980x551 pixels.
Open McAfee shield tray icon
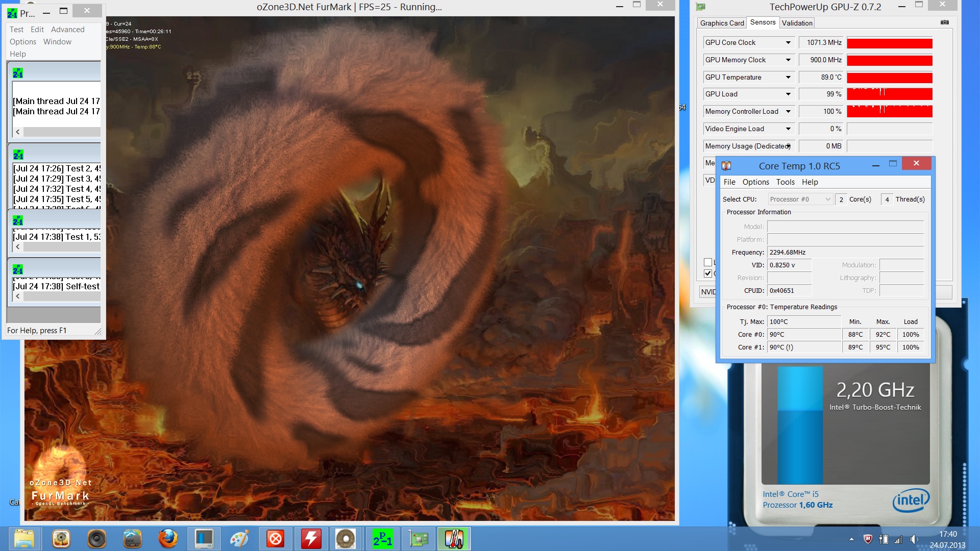coord(867,539)
